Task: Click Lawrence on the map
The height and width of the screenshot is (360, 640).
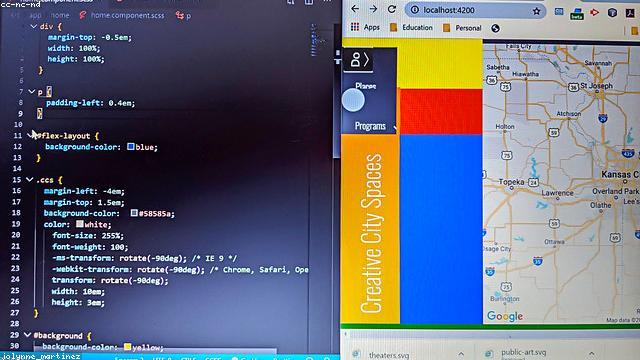Action: (558, 193)
